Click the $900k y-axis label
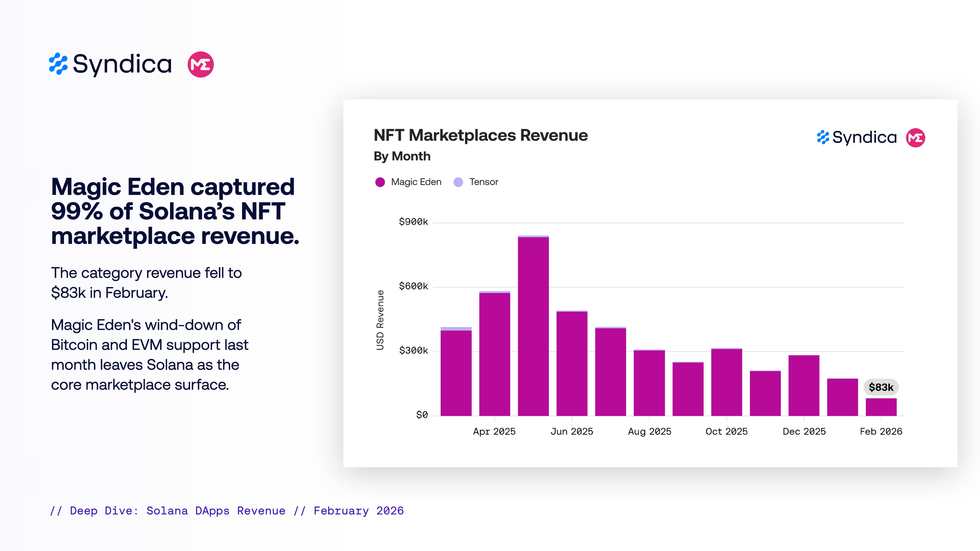The width and height of the screenshot is (980, 551). pyautogui.click(x=413, y=222)
